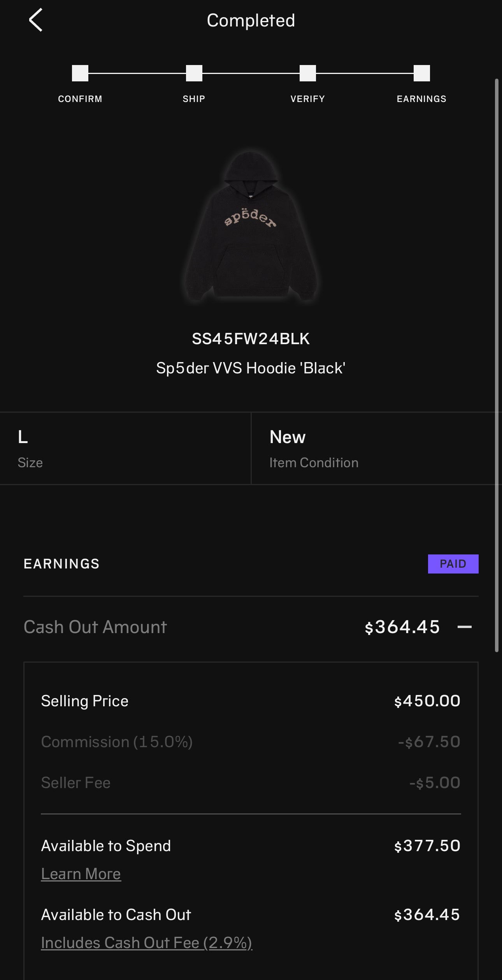Click the Cash Out Amount $364.45 value
This screenshot has width=502, height=980.
[402, 627]
